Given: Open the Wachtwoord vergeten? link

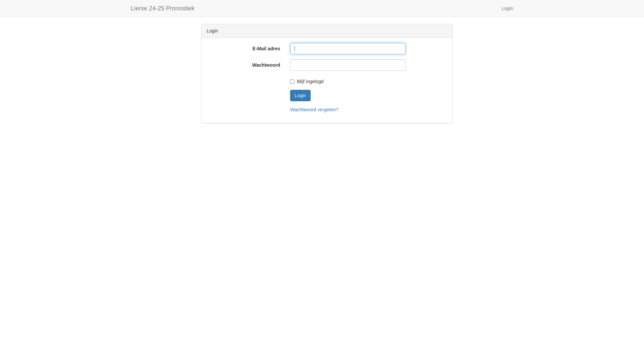Looking at the screenshot, I should 314,110.
